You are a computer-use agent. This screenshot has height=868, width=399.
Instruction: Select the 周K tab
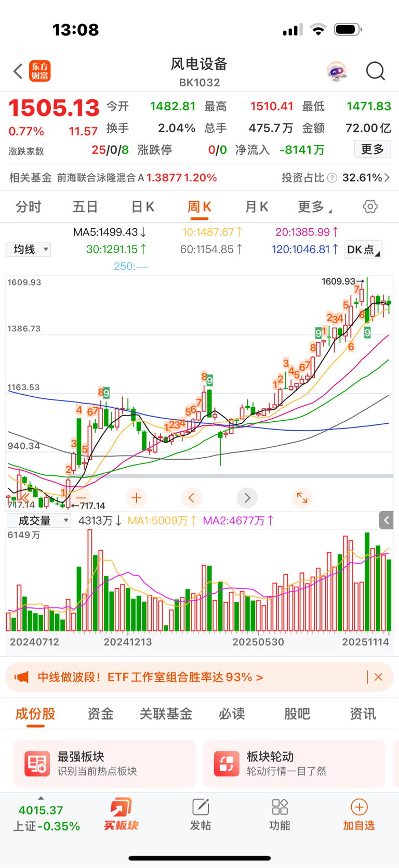199,207
